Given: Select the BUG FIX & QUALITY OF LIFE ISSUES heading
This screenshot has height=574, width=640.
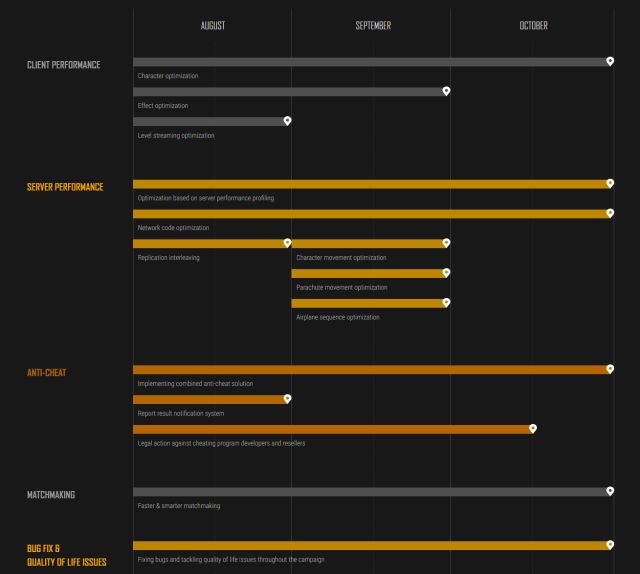Looking at the screenshot, I should 67,555.
